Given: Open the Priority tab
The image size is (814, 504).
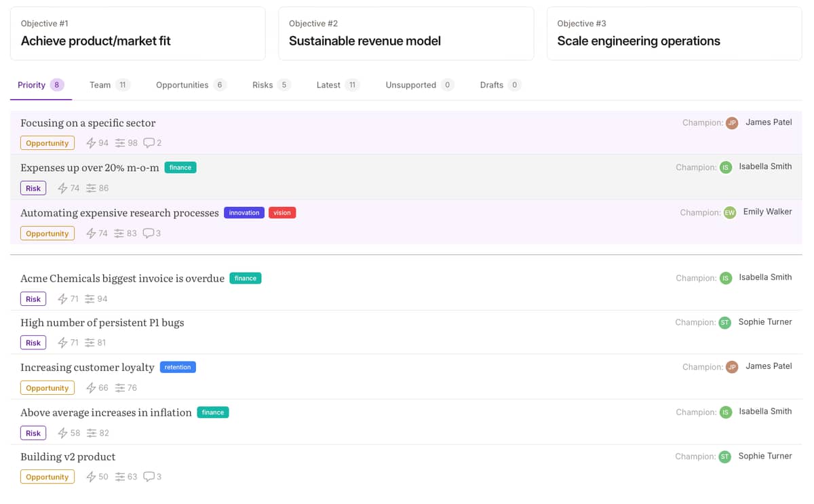Looking at the screenshot, I should point(41,85).
